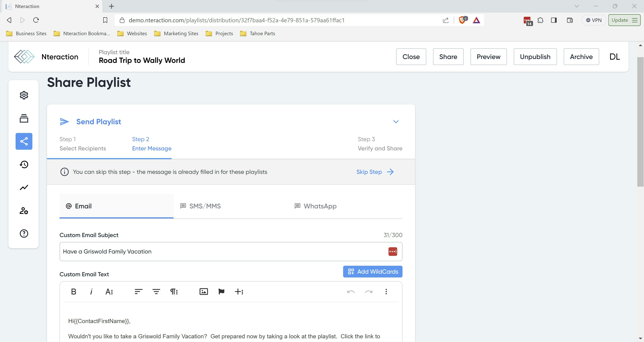
Task: Click the Share button in header
Action: coord(448,57)
